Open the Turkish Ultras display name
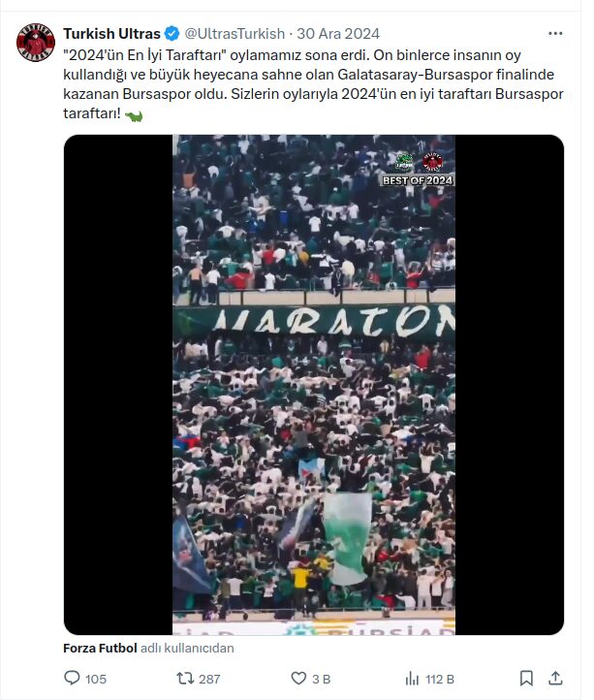Viewport: 594px width, 700px height. click(x=111, y=34)
